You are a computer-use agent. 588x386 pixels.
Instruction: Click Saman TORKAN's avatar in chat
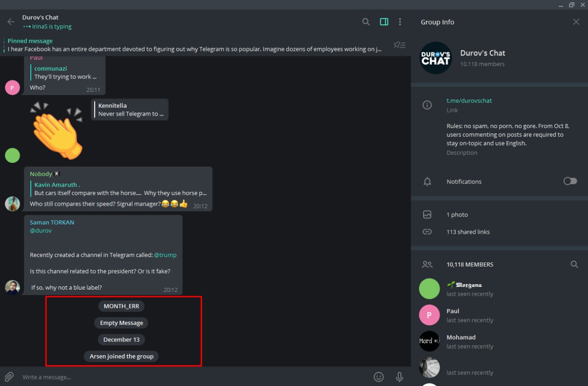click(12, 287)
